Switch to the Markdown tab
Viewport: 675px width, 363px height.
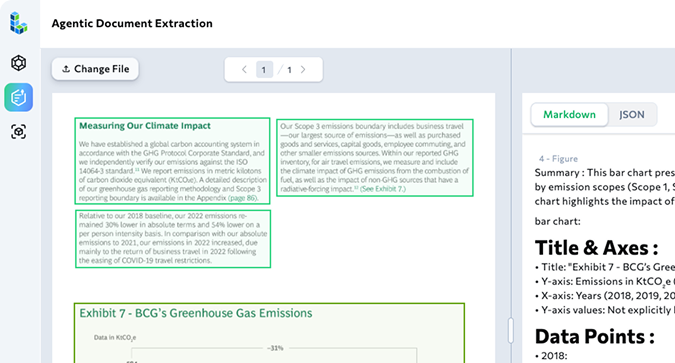569,115
